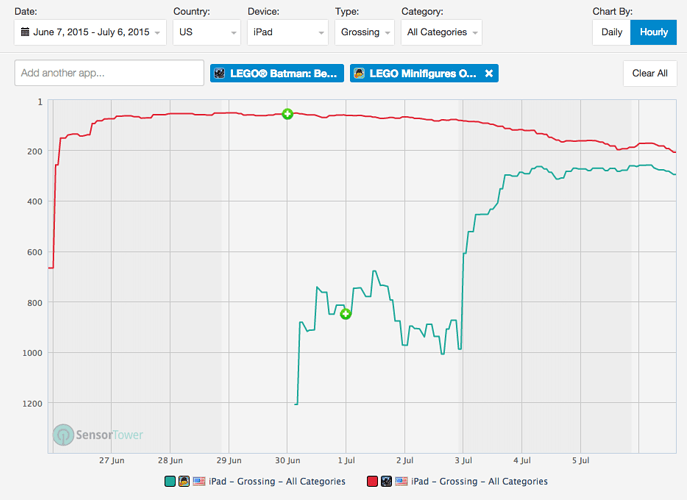Screen dimensions: 687x500
Task: Click the LEGO Batman app icon
Action: point(220,73)
